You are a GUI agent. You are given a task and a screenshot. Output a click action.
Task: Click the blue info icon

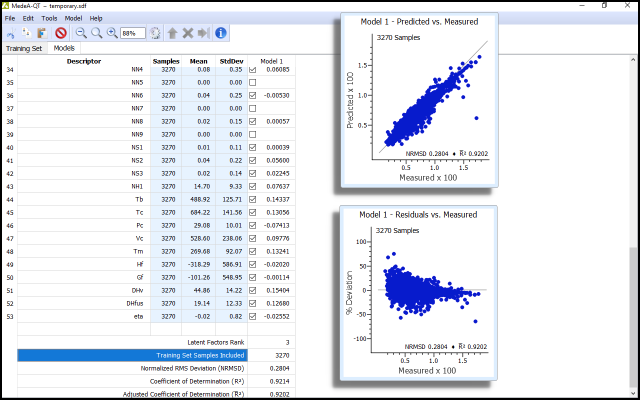pyautogui.click(x=221, y=33)
